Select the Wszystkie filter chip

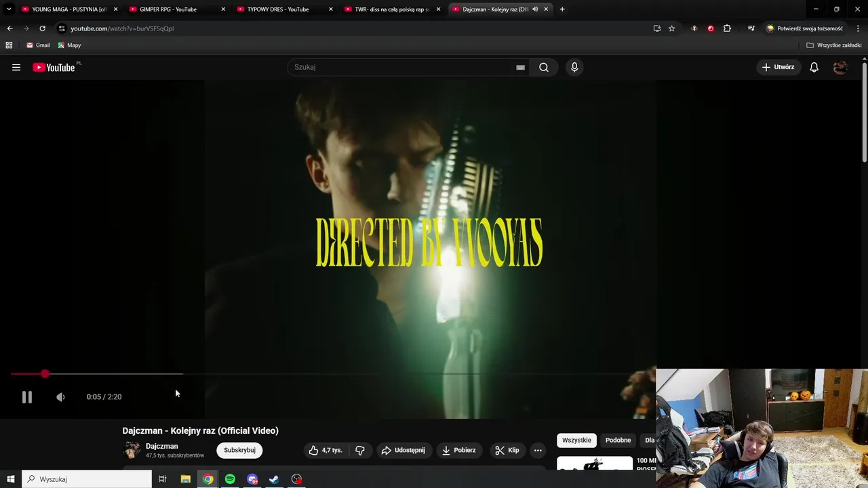tap(576, 441)
